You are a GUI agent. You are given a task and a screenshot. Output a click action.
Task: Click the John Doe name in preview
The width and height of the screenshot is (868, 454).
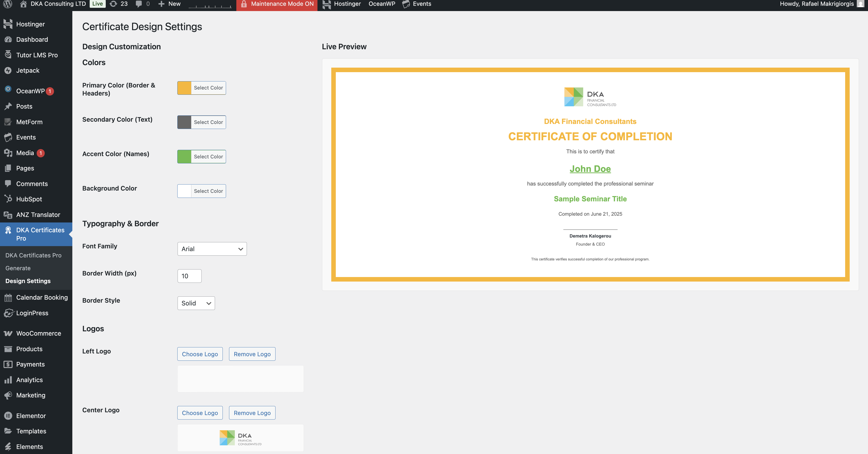point(590,169)
